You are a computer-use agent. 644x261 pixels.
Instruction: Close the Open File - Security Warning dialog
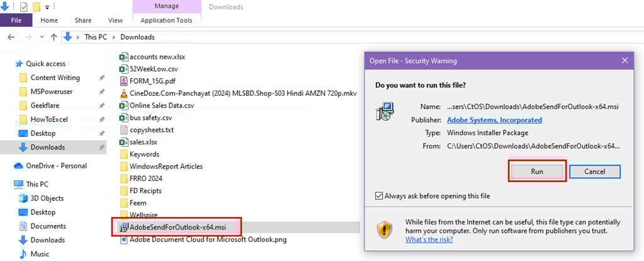624,61
